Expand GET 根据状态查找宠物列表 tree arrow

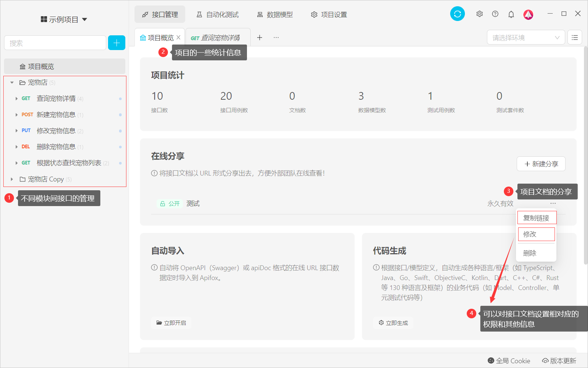tap(17, 163)
